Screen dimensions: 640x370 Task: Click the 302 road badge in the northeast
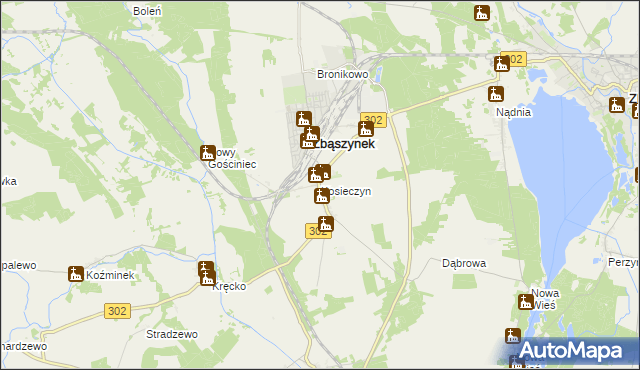[516, 59]
